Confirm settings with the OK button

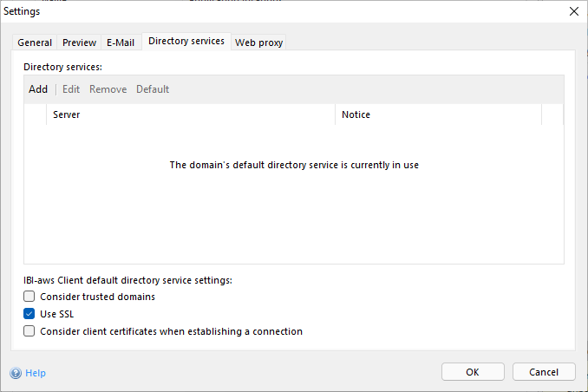[473, 372]
